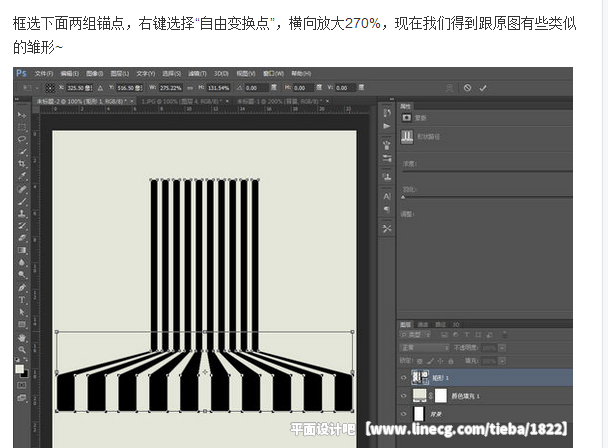Select the History Brush tool
This screenshot has width=608, height=448.
coord(22,225)
